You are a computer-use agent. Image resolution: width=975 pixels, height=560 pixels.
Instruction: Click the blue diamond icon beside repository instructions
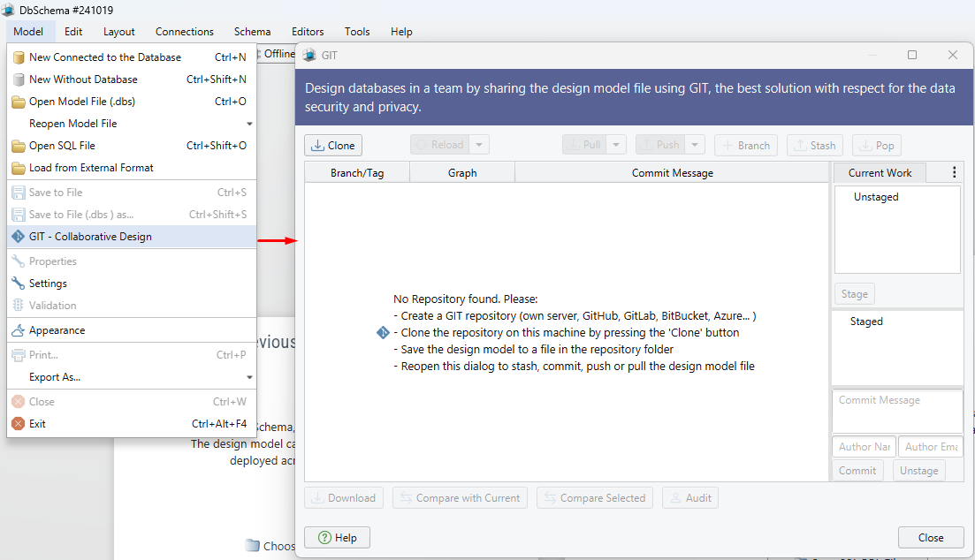tap(383, 332)
